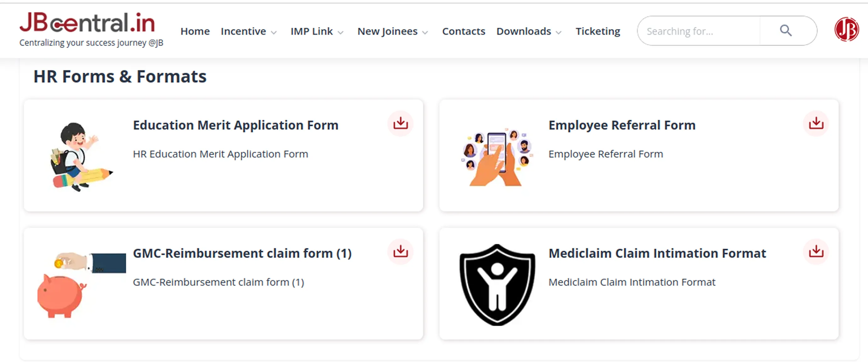Download the Education Merit Application Form
868x362 pixels.
(x=400, y=124)
